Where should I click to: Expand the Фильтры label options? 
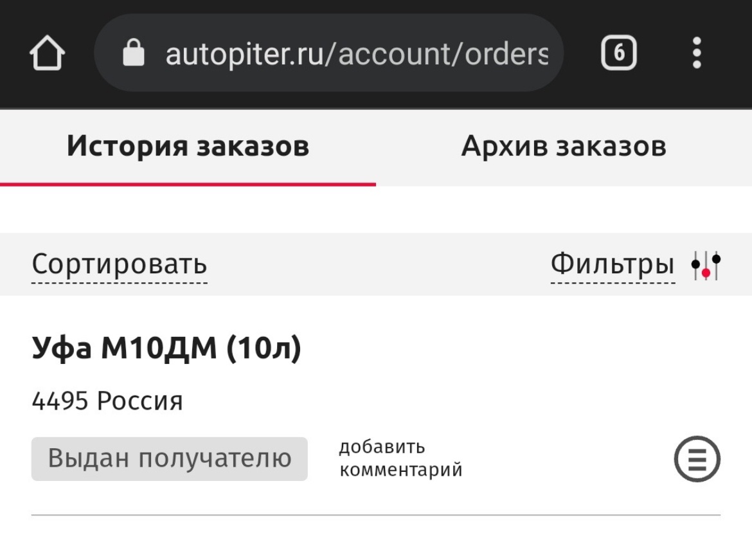coord(613,264)
